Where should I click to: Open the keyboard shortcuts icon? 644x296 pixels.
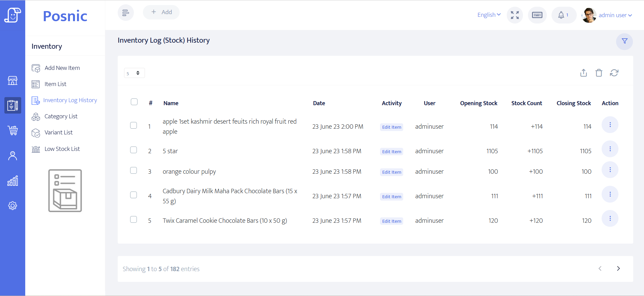[x=537, y=15]
